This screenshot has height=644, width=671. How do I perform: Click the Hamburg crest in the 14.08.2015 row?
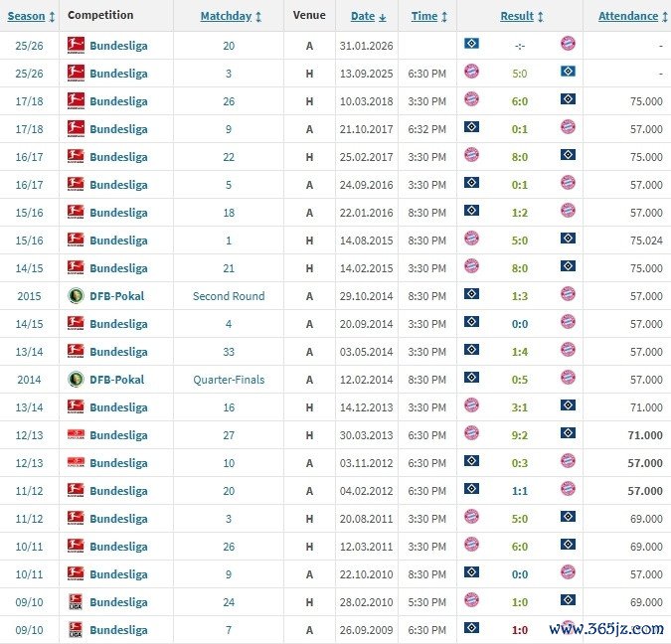568,239
